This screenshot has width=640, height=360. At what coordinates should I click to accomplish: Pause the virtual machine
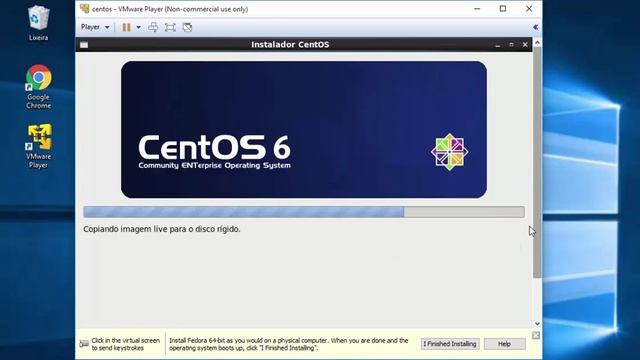127,27
